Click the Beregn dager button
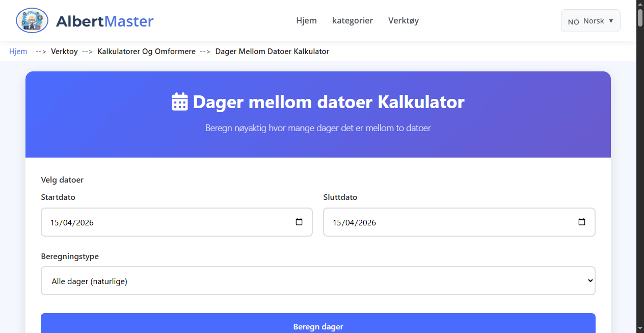Image resolution: width=644 pixels, height=333 pixels. (318, 326)
